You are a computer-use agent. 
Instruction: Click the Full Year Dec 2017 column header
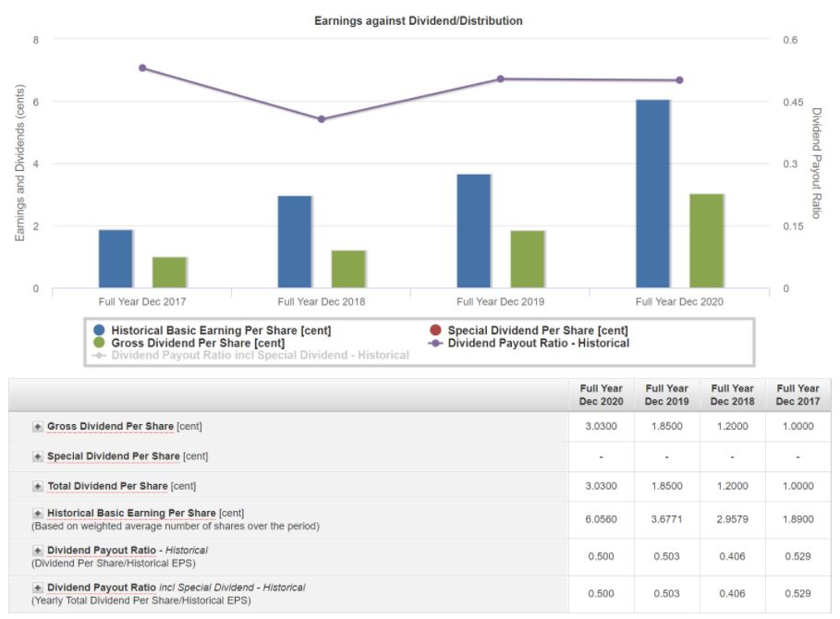coord(797,394)
